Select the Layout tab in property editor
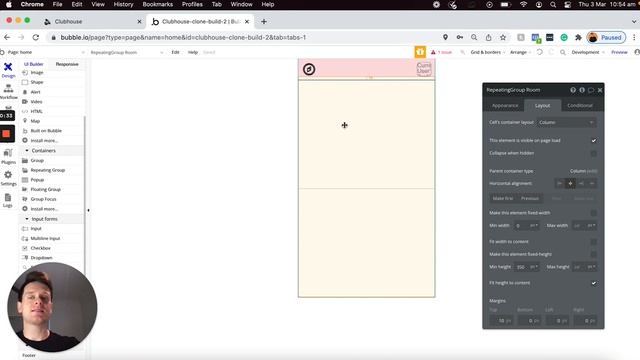Screen dimensions: 640x360 pos(542,106)
